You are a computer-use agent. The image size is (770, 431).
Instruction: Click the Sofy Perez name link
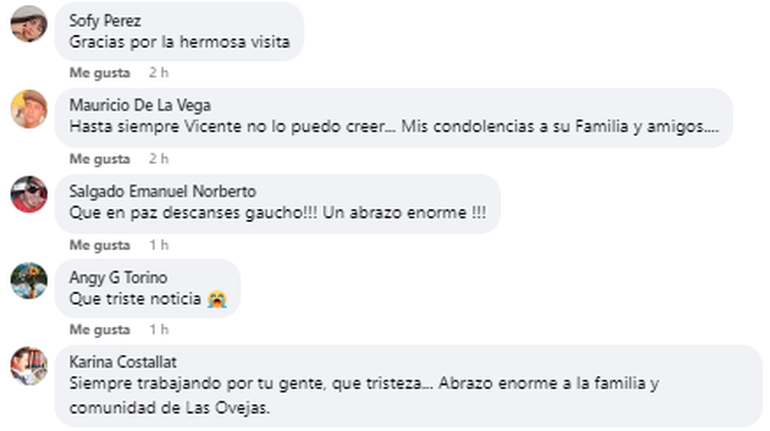pos(105,21)
